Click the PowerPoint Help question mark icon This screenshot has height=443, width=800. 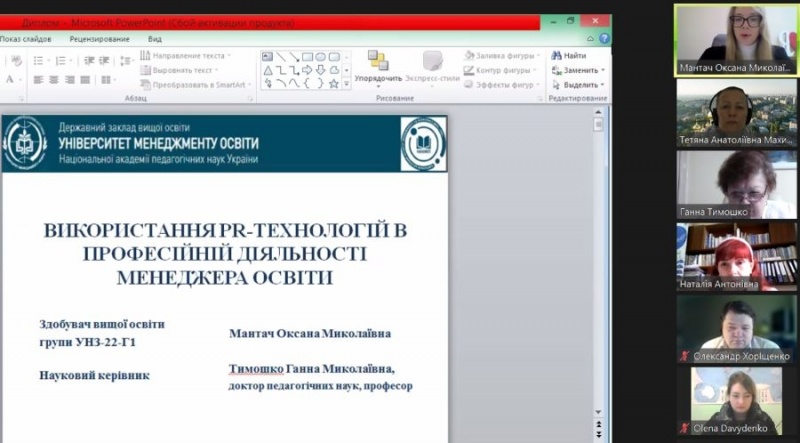point(604,39)
